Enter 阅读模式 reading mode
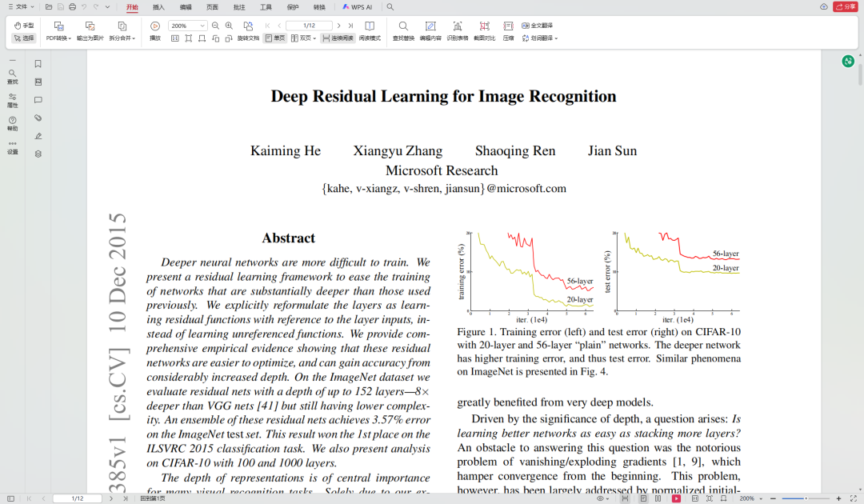 click(370, 31)
